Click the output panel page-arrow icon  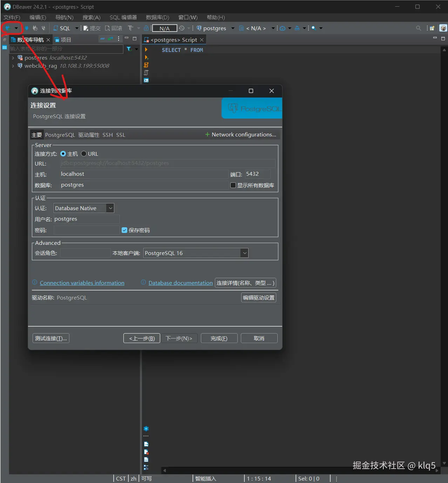point(146,444)
